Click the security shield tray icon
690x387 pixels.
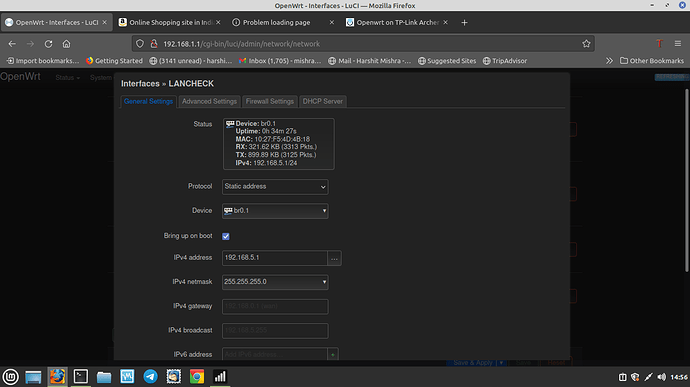(x=635, y=377)
